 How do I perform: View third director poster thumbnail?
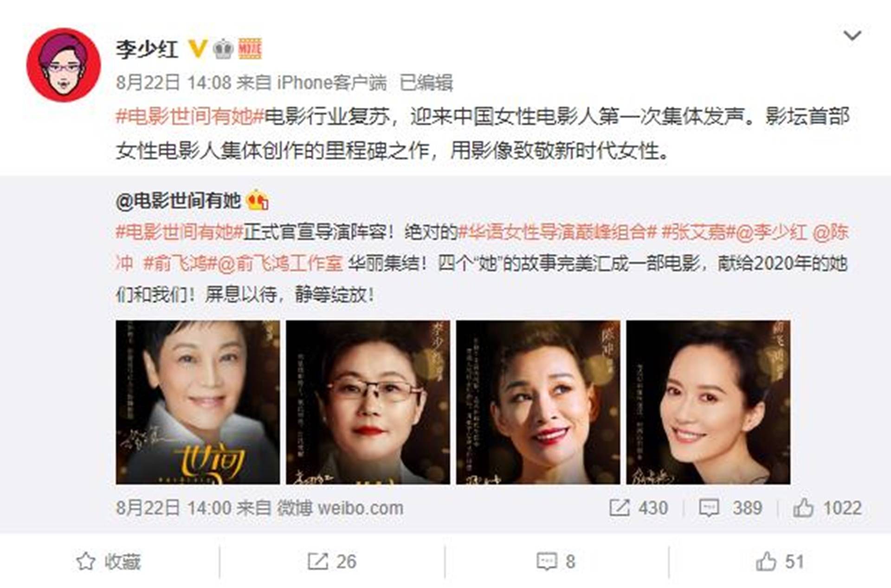coord(538,402)
